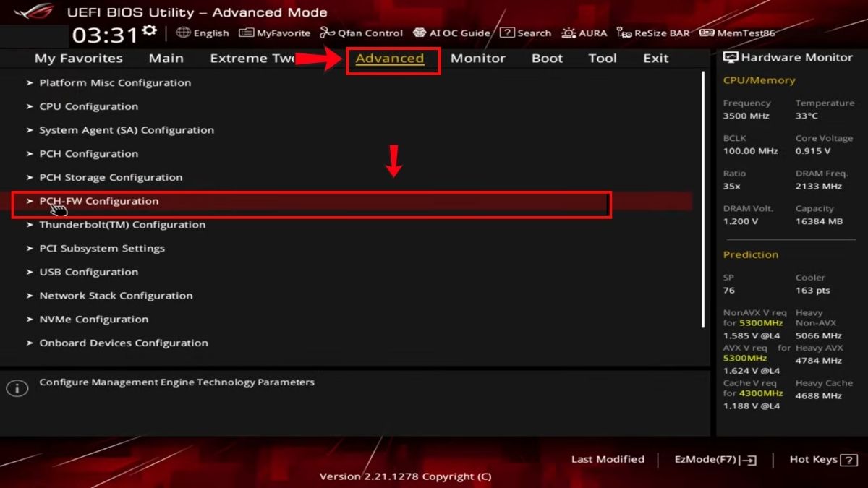
Task: Select the Advanced tab
Action: (x=390, y=59)
